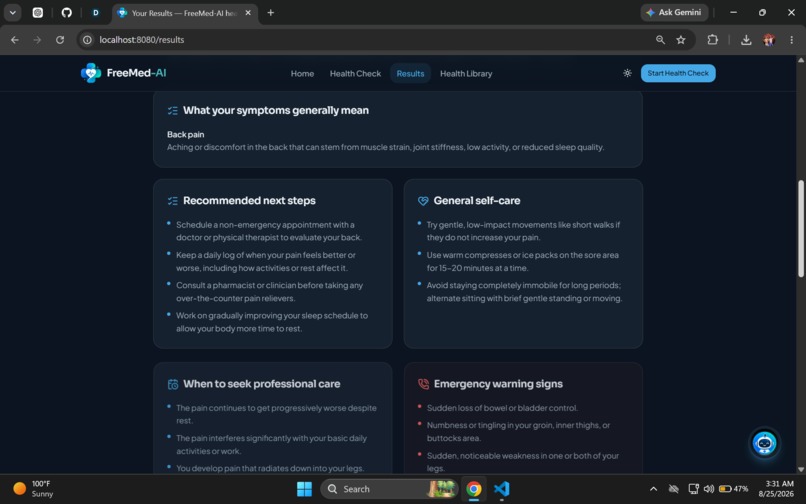The image size is (806, 504).
Task: Click the calendar icon beside When to seek care
Action: [x=173, y=384]
